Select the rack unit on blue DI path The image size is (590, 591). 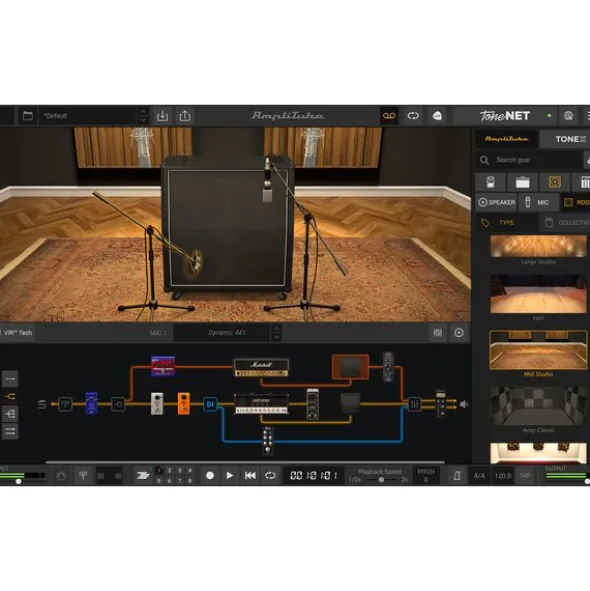pyautogui.click(x=268, y=441)
